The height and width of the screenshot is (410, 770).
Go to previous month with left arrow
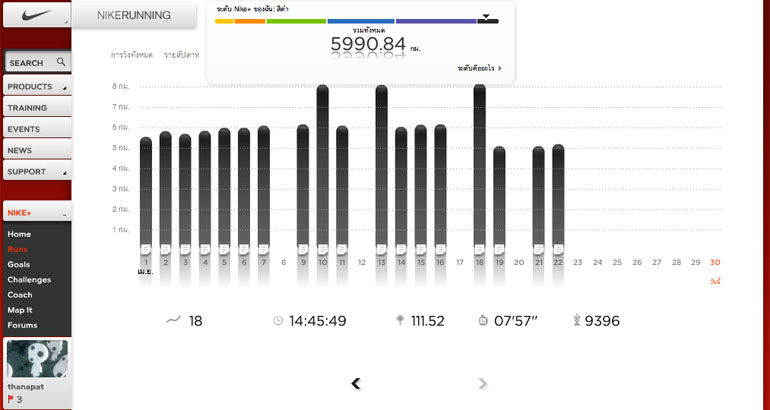point(355,383)
